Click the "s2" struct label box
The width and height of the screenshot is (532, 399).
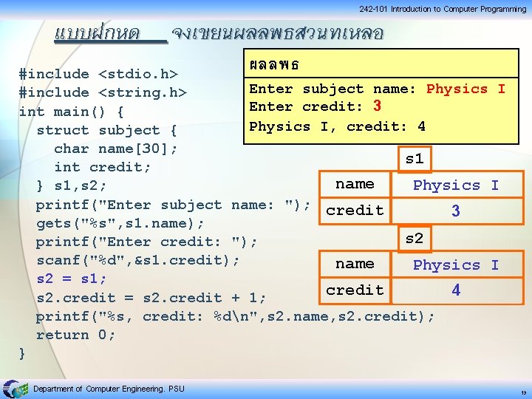click(x=415, y=239)
